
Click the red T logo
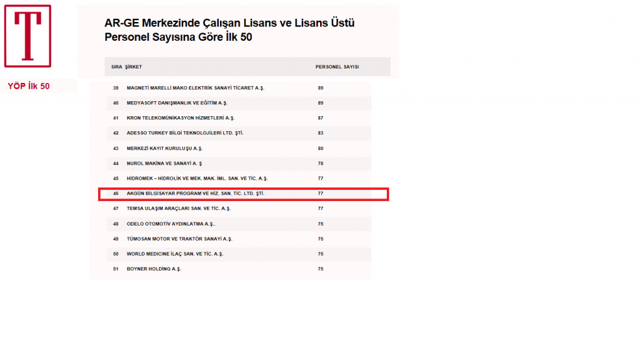coord(28,36)
